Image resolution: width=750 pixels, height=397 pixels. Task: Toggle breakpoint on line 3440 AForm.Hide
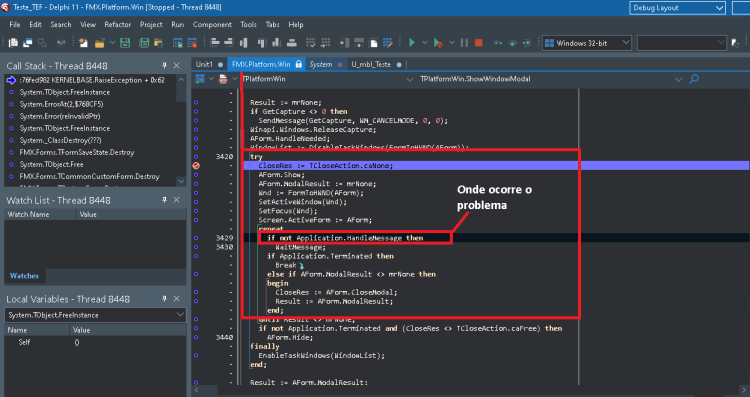pyautogui.click(x=196, y=338)
